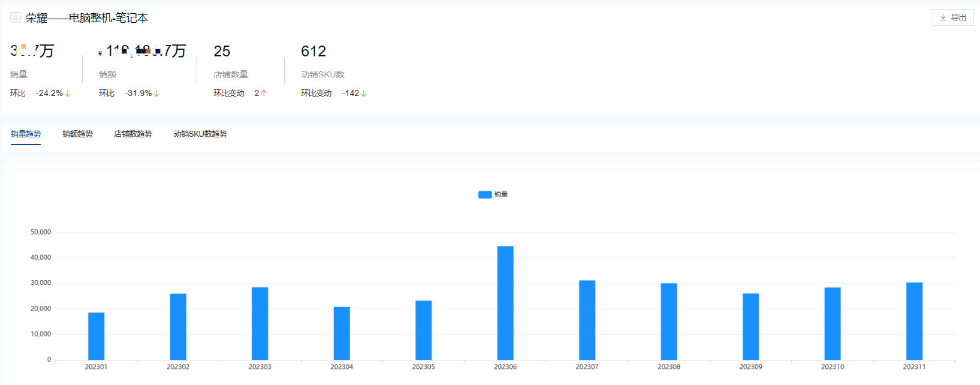Click the down arrow after -142
Image resolution: width=980 pixels, height=385 pixels.
[x=363, y=94]
